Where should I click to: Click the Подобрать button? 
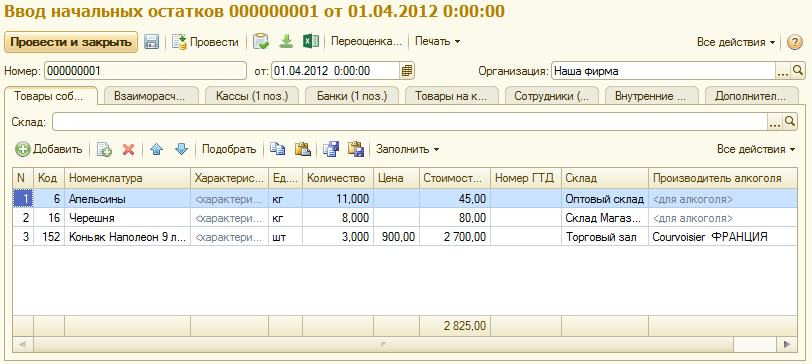[229, 150]
